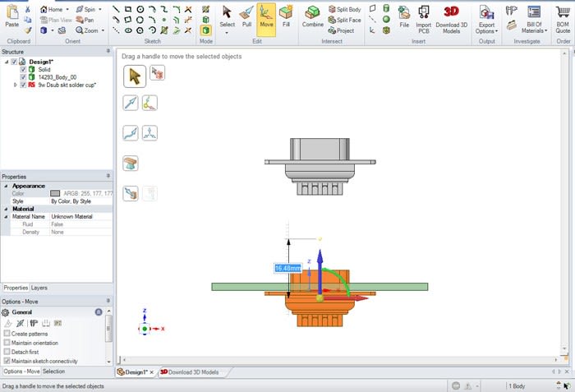Screen dimensions: 575x392
Task: Activate the Move tool in the ribbon
Action: [266, 18]
